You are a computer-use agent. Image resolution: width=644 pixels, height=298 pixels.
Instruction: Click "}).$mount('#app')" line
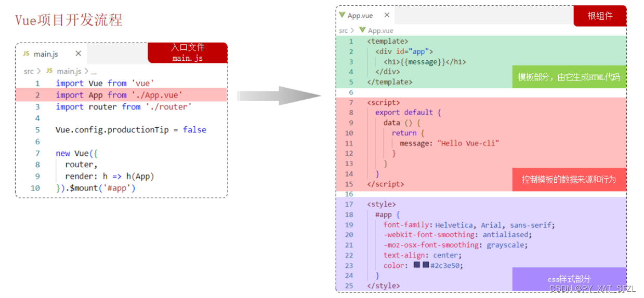tap(96, 188)
